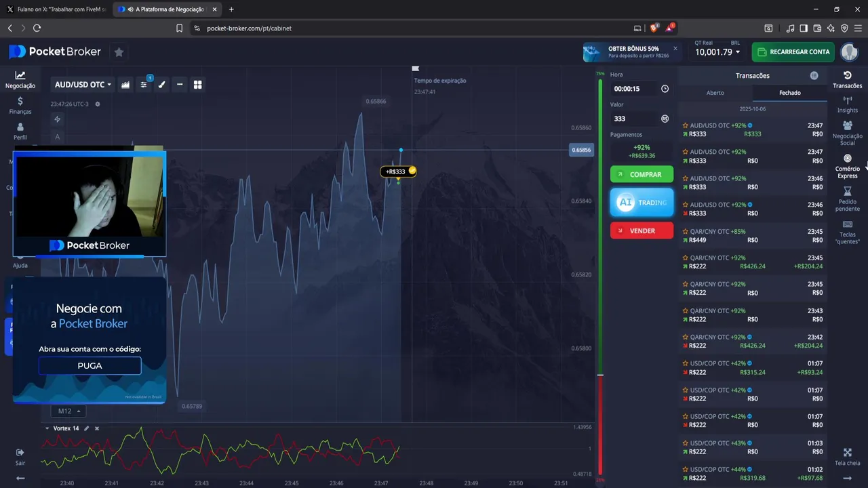Bookmark this page in the browser

click(x=179, y=28)
